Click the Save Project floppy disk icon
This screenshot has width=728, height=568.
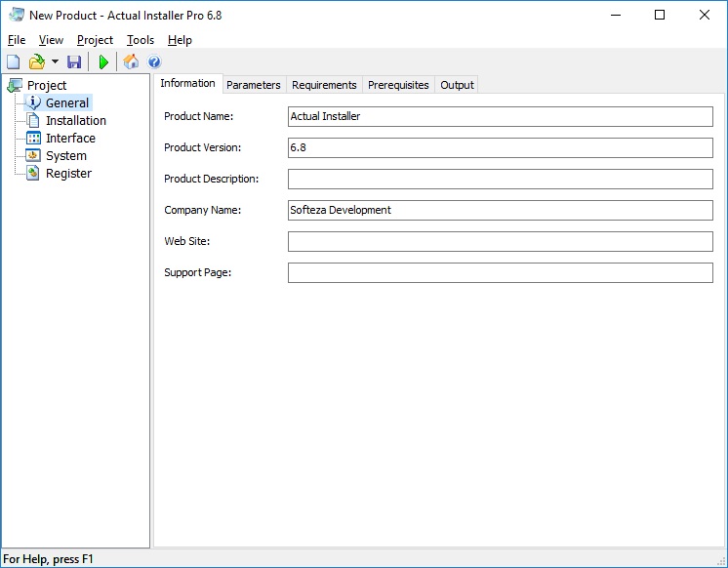[x=74, y=61]
